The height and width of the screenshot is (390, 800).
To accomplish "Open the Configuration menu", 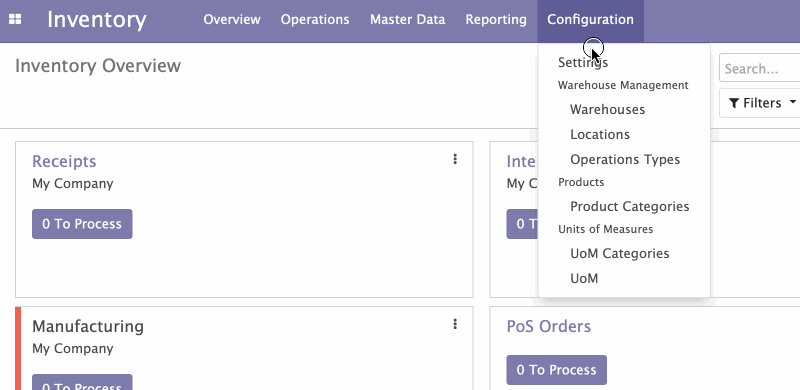I will pos(590,20).
